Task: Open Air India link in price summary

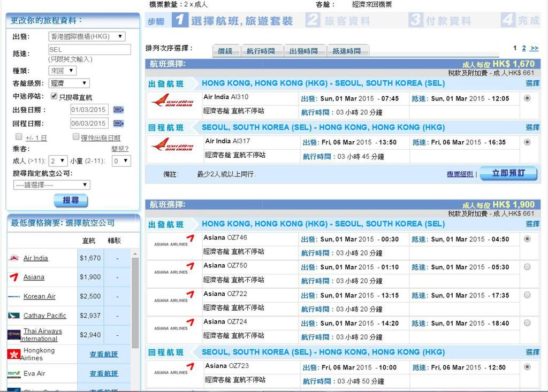Action: click(x=36, y=258)
